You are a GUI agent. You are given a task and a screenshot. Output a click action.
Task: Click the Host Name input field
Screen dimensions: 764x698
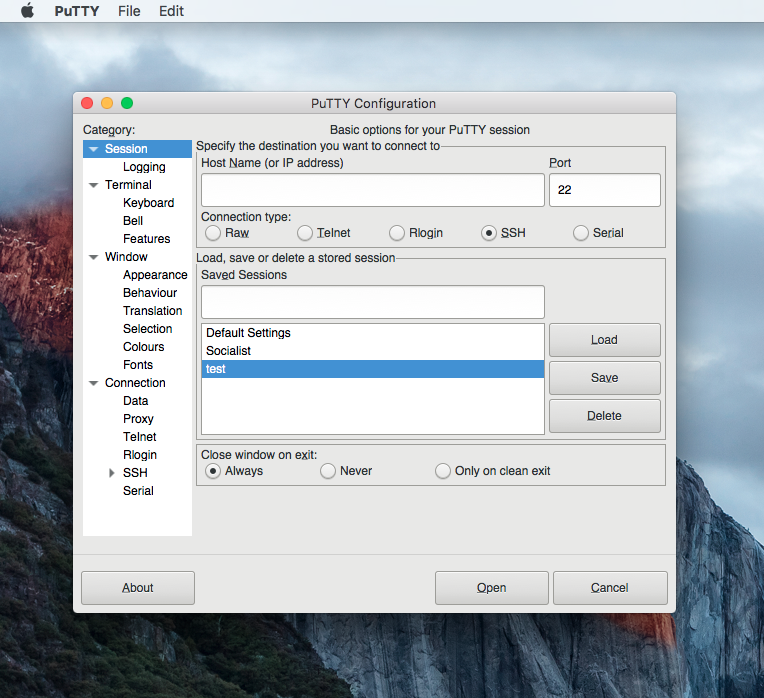(x=372, y=190)
